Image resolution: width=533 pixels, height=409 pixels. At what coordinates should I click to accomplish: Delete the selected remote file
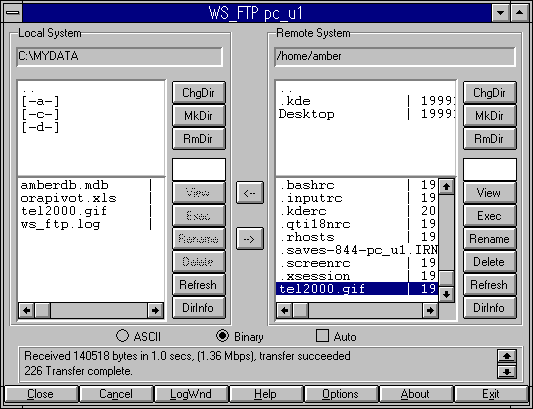point(489,262)
